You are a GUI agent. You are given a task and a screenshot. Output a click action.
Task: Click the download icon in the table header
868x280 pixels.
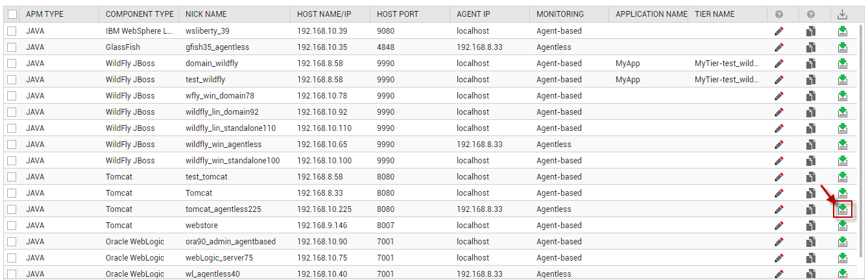coord(843,14)
